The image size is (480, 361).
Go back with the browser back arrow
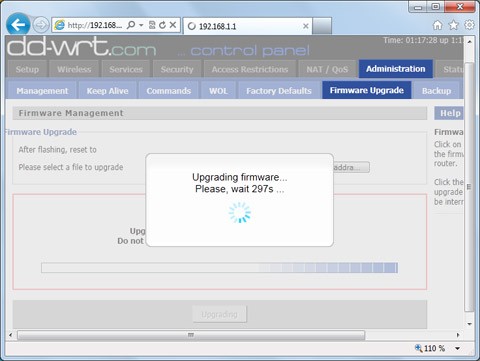coord(18,24)
